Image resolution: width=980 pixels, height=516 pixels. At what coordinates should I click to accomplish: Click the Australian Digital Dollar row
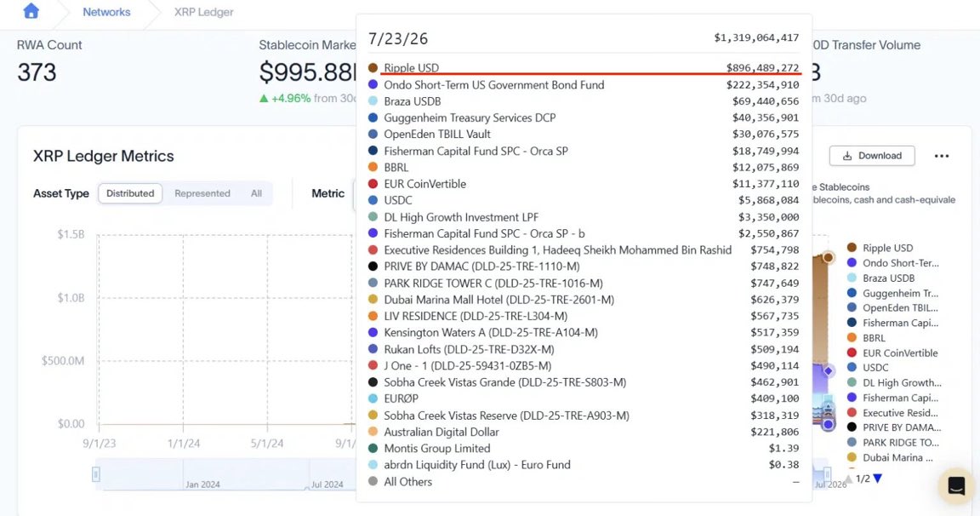(x=584, y=432)
